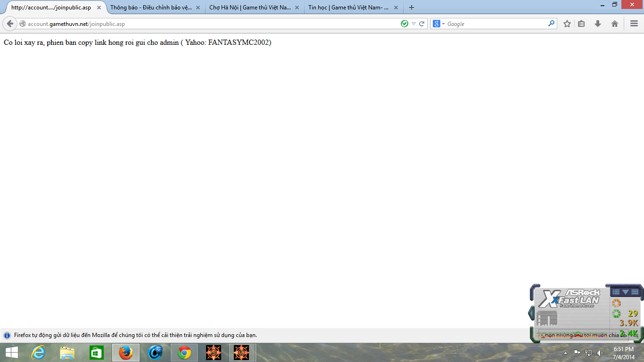The image size is (644, 362).
Task: Open the volume speaker tray icon
Action: (600, 353)
